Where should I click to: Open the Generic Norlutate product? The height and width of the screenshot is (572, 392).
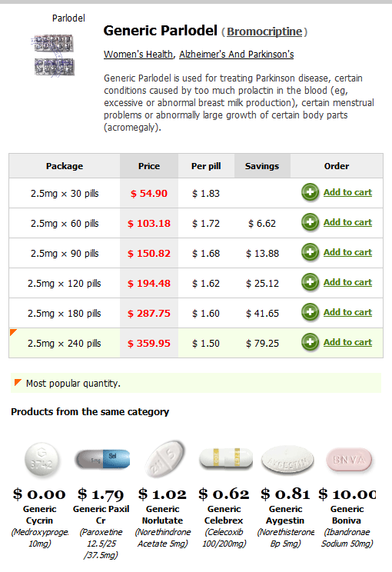coord(163,515)
